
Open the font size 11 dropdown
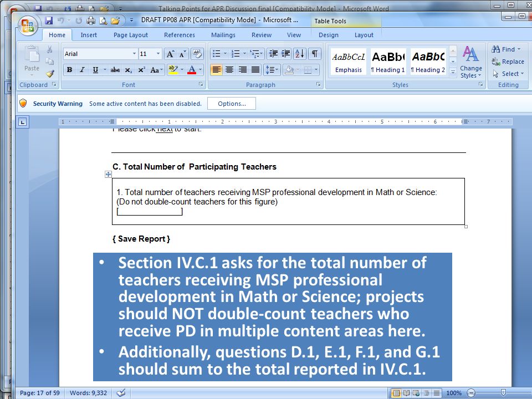click(158, 54)
